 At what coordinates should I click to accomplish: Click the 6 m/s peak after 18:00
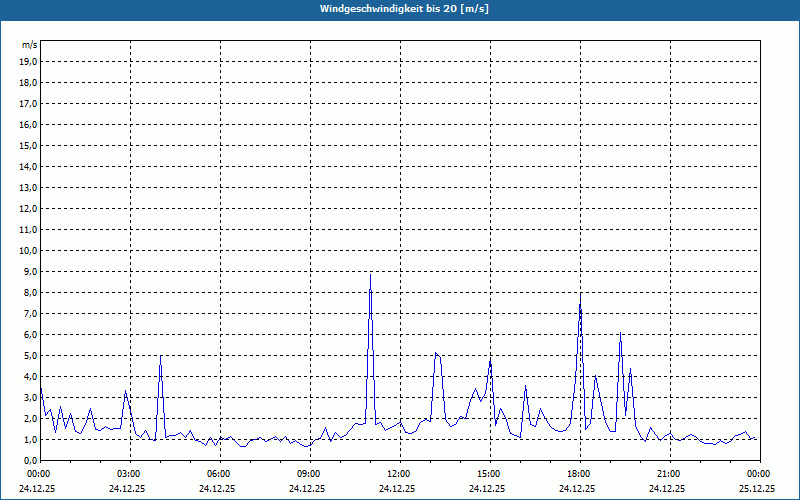pyautogui.click(x=620, y=335)
